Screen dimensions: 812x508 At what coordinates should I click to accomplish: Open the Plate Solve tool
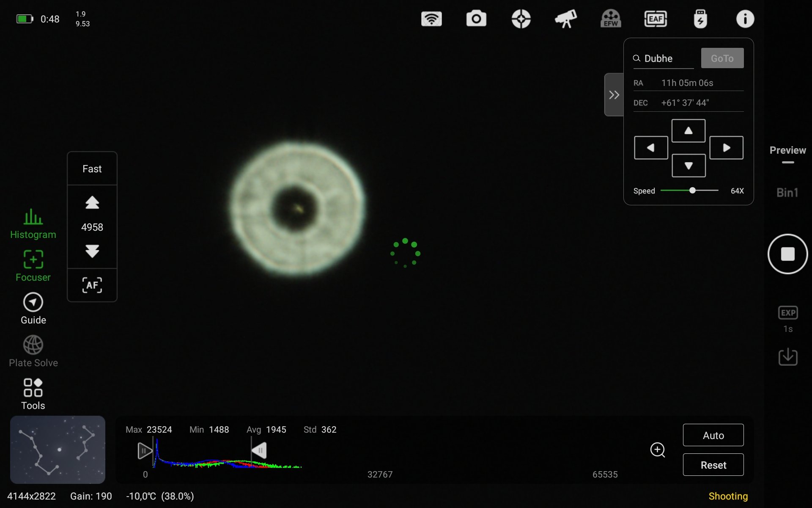click(x=33, y=352)
